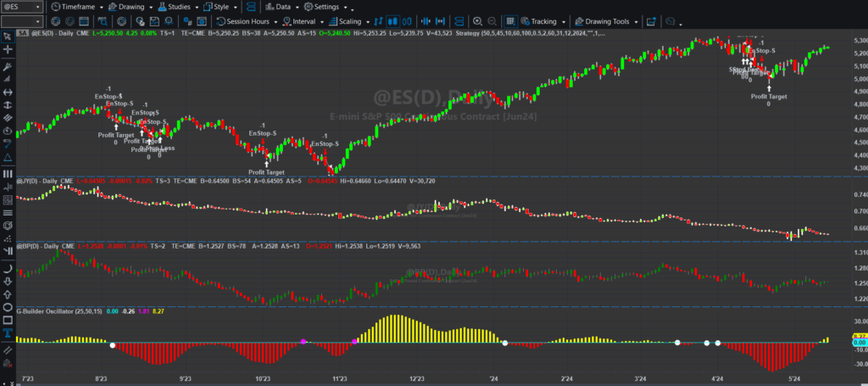Click the zoom out magnifier icon
Image resolution: width=868 pixels, height=386 pixels.
click(492, 21)
